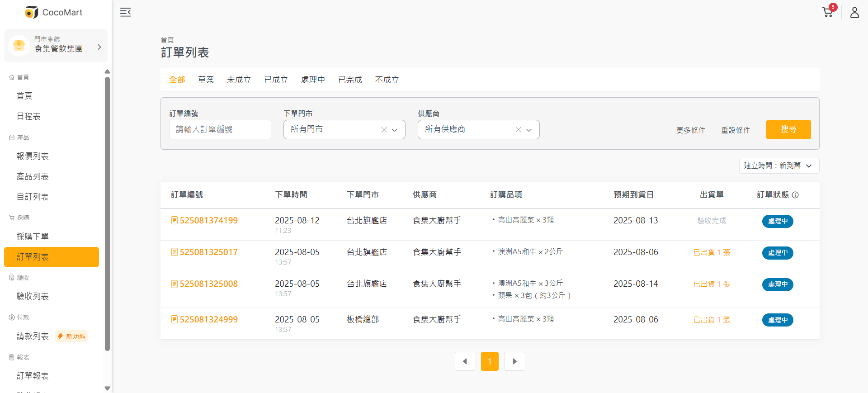Click the 下單時間 column header

coord(291,194)
